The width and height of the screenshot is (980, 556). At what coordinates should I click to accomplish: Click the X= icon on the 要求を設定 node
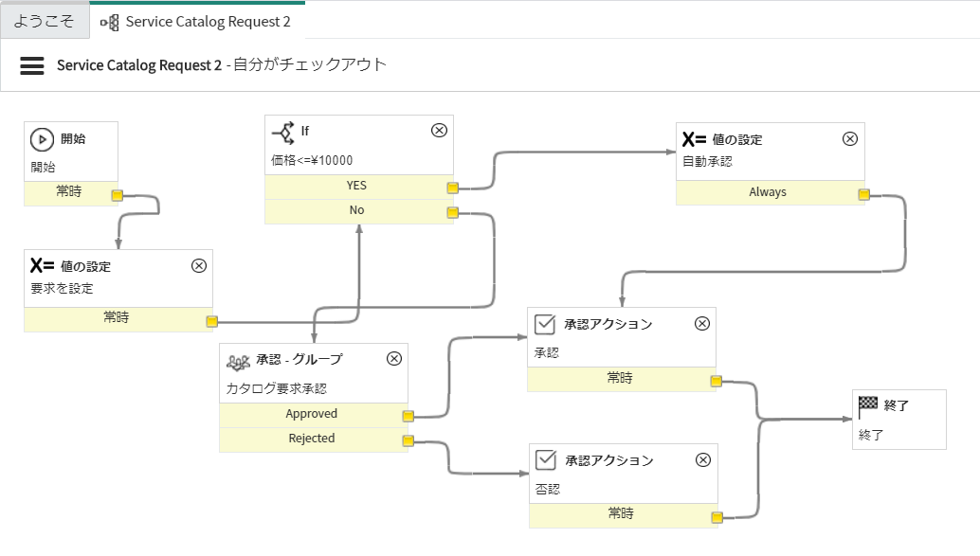tap(42, 266)
